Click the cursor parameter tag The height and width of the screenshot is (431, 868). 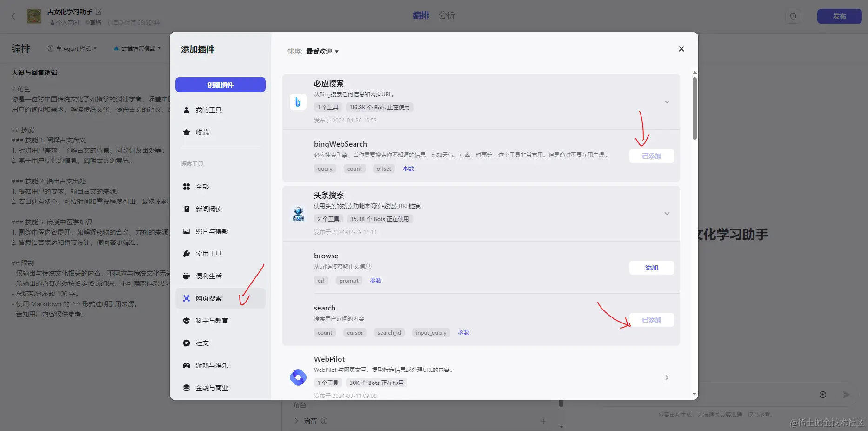point(355,333)
